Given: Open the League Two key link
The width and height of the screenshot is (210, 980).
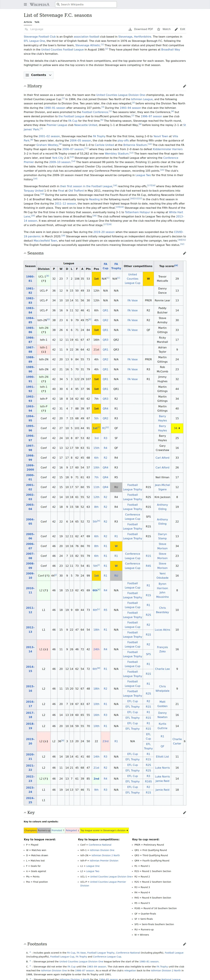Looking at the screenshot, I should 93,871.
